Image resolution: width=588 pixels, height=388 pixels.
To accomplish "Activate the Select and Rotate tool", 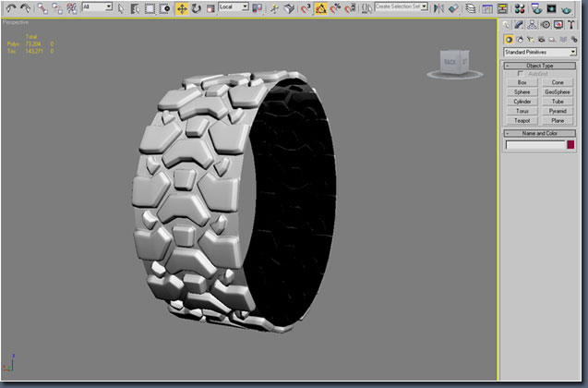I will click(196, 8).
